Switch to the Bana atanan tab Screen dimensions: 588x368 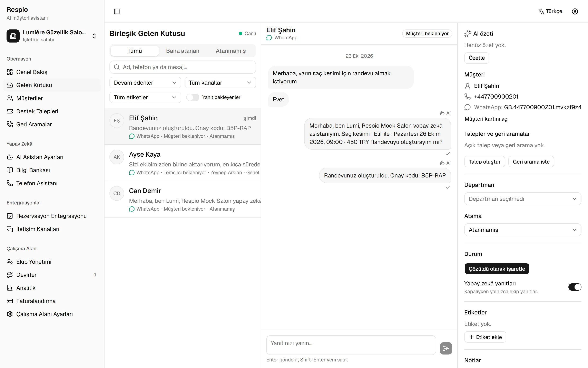click(x=183, y=51)
